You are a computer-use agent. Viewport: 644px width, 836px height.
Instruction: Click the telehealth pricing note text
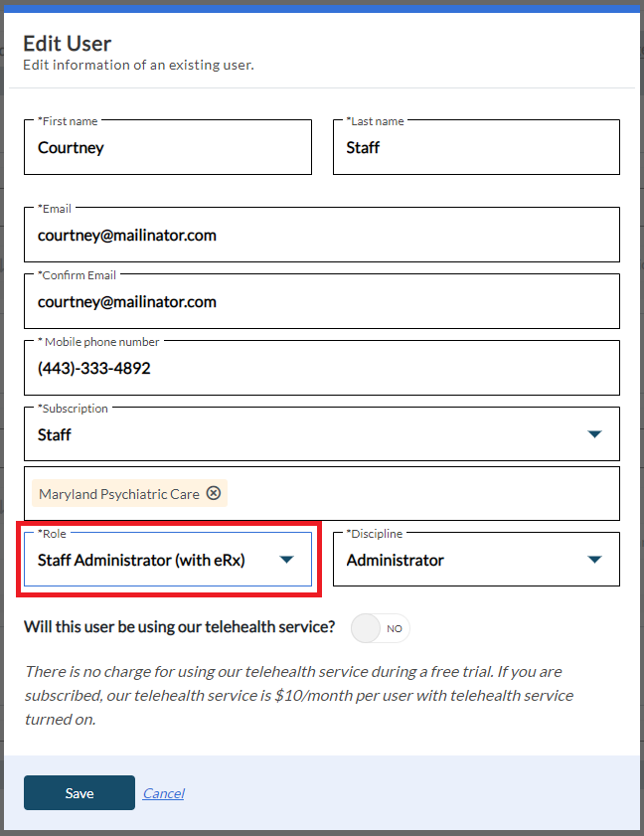pyautogui.click(x=298, y=695)
